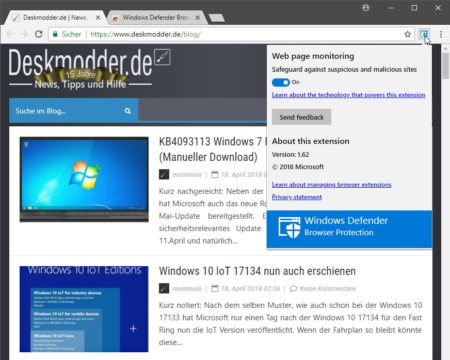450x360 pixels.
Task: Click the Send feedback button
Action: 301,117
